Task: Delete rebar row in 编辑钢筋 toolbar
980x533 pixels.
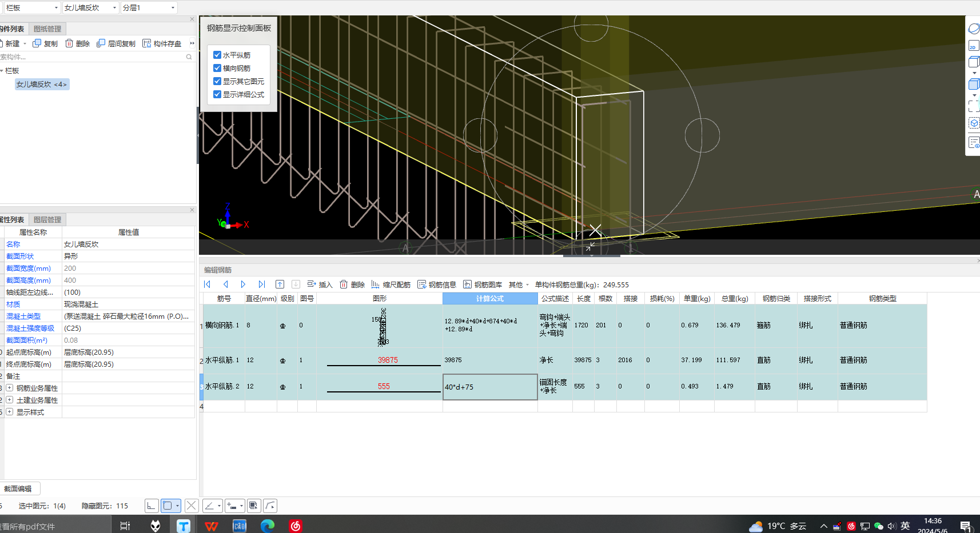Action: (x=352, y=284)
